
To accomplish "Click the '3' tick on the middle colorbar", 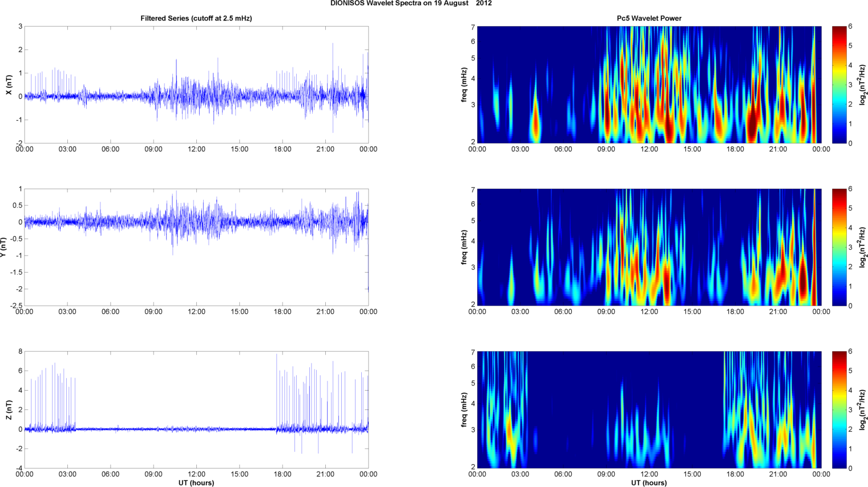I will pyautogui.click(x=850, y=247).
